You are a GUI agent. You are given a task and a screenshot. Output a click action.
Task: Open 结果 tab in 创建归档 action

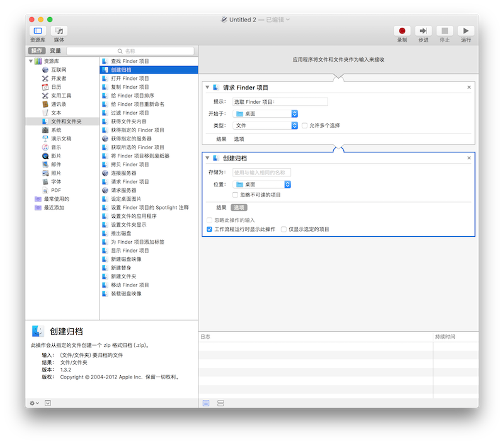(x=221, y=208)
